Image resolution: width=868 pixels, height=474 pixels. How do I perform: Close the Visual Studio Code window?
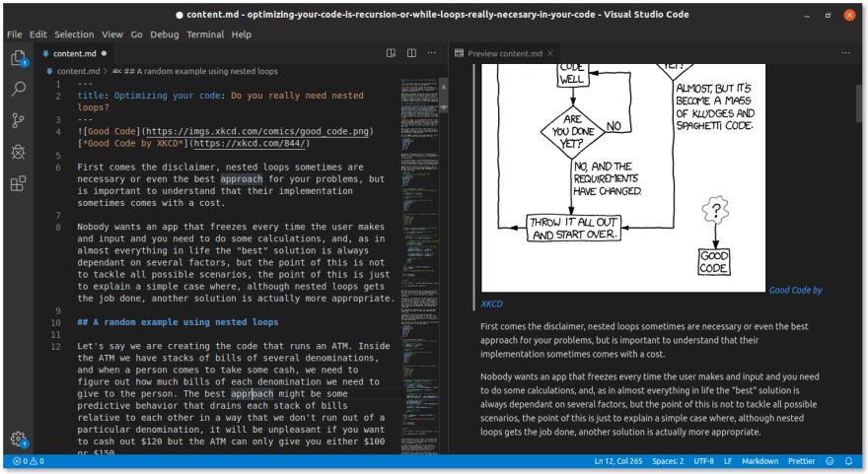[x=849, y=15]
